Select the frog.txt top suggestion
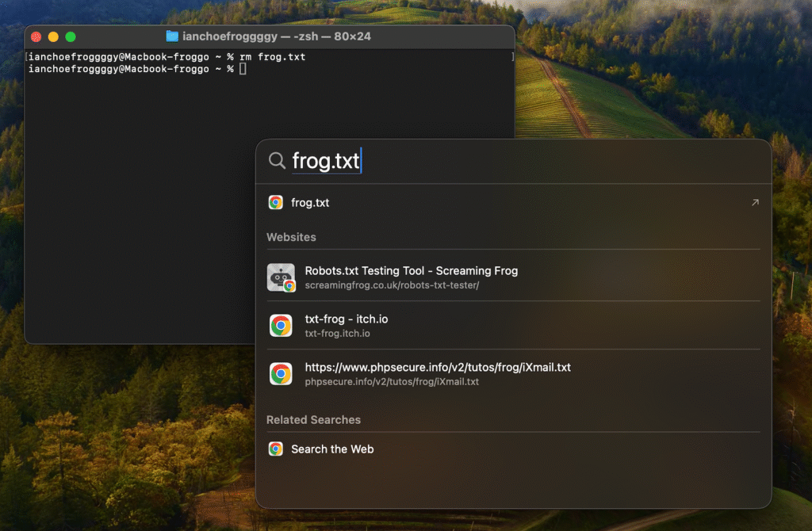Screen dimensions: 812x531 pyautogui.click(x=310, y=203)
